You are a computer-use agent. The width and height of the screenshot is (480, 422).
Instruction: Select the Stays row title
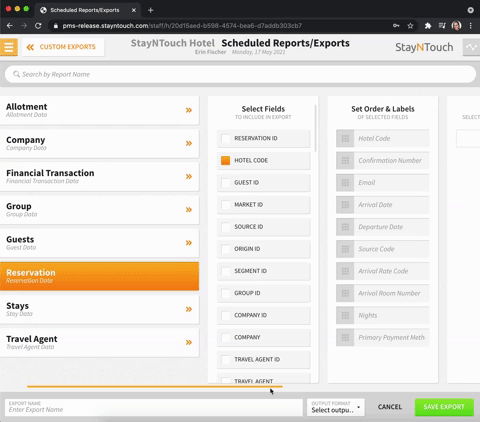[x=17, y=306]
